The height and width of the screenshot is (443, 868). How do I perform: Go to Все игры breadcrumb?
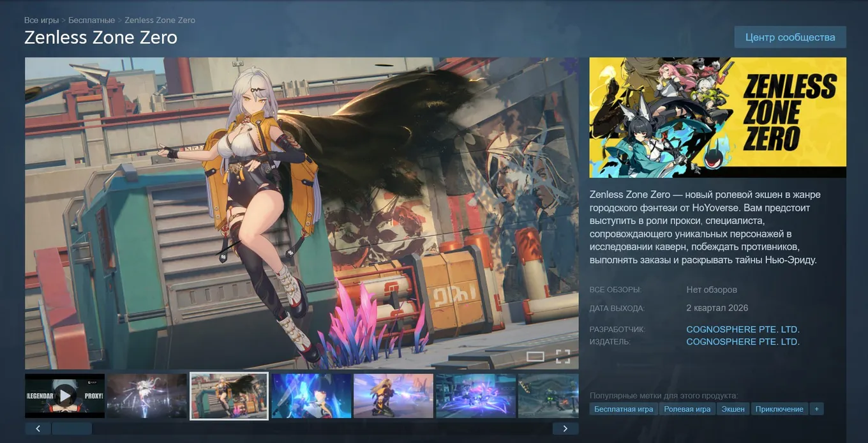click(x=41, y=20)
